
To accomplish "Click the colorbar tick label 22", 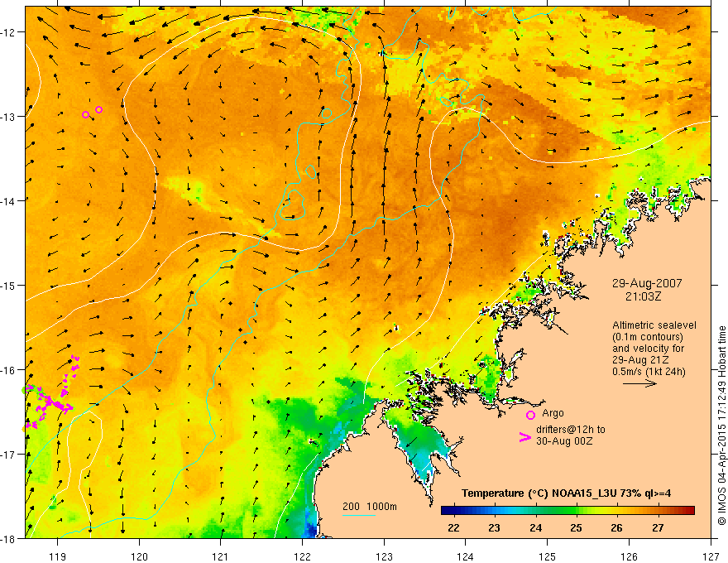I will point(453,527).
